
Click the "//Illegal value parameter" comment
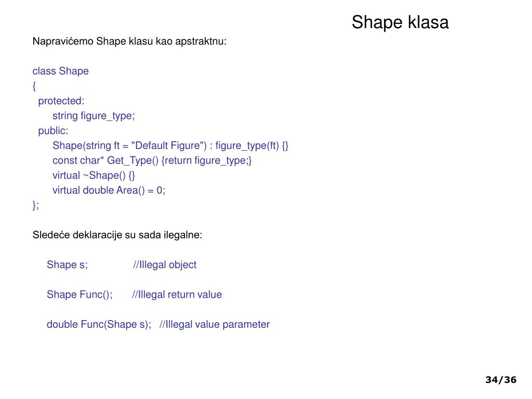coord(215,324)
